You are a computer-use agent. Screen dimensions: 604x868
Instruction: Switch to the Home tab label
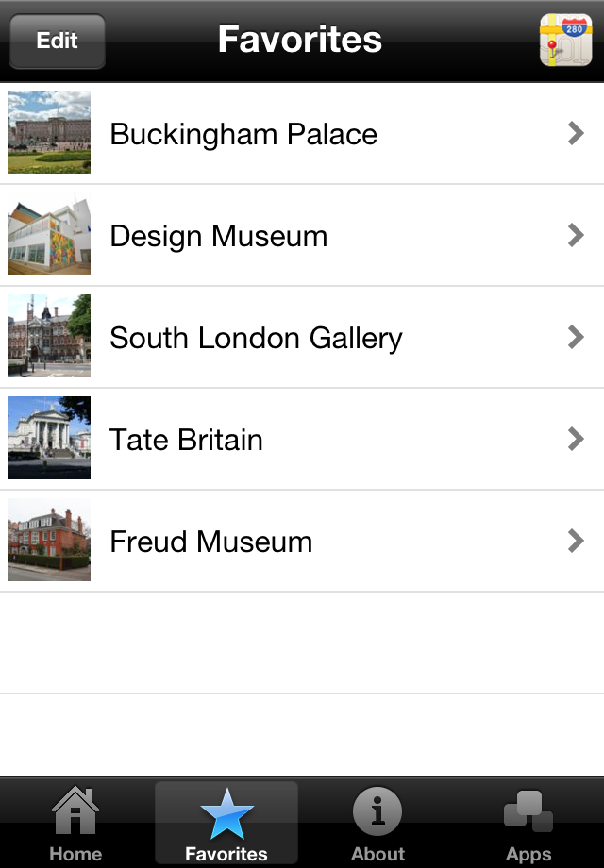pyautogui.click(x=75, y=854)
